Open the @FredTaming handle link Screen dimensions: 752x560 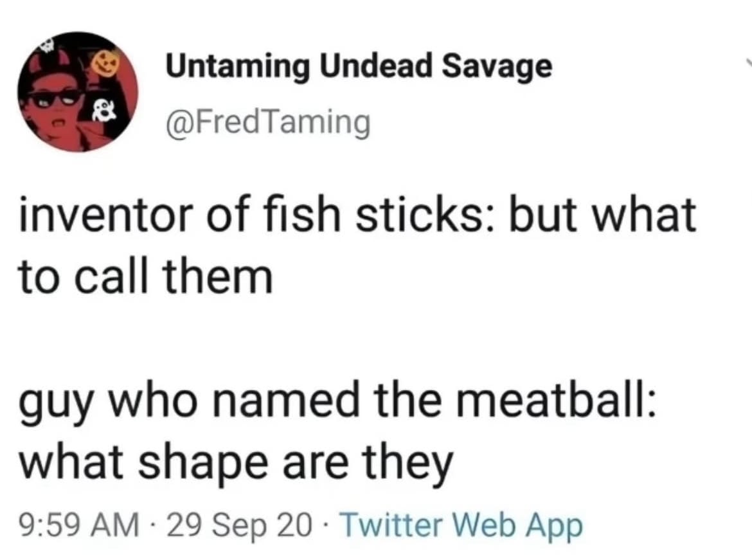coord(268,121)
